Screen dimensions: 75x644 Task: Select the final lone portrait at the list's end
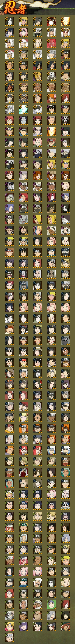pyautogui.click(x=10, y=638)
